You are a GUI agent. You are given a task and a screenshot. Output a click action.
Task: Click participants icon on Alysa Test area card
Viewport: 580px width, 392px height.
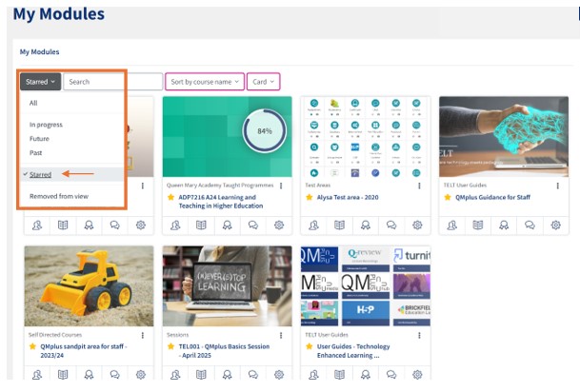(x=312, y=225)
